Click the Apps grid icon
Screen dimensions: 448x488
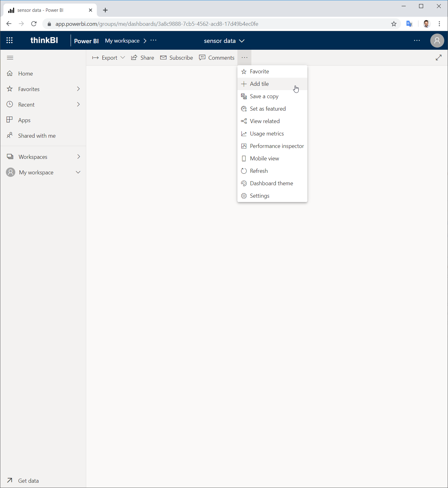[10, 120]
